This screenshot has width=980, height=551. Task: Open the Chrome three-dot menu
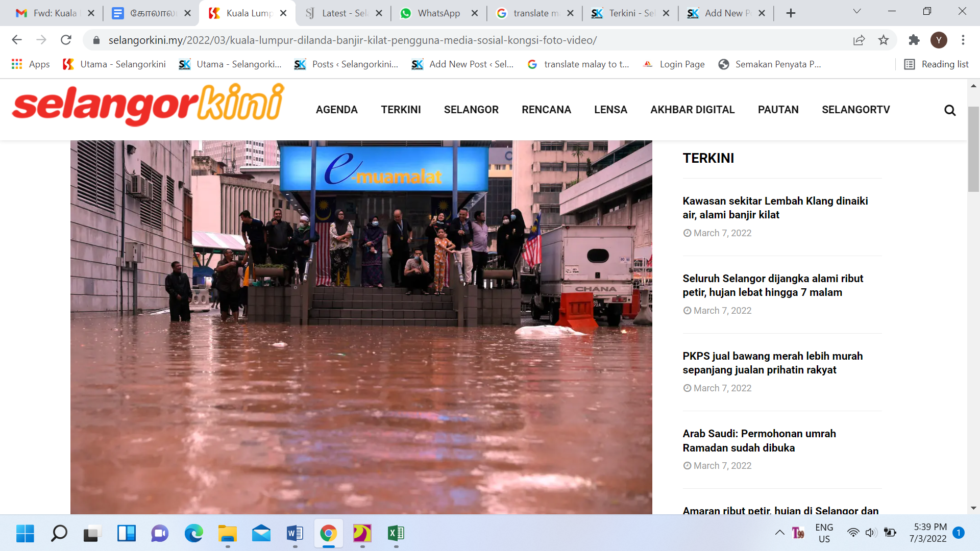coord(963,40)
